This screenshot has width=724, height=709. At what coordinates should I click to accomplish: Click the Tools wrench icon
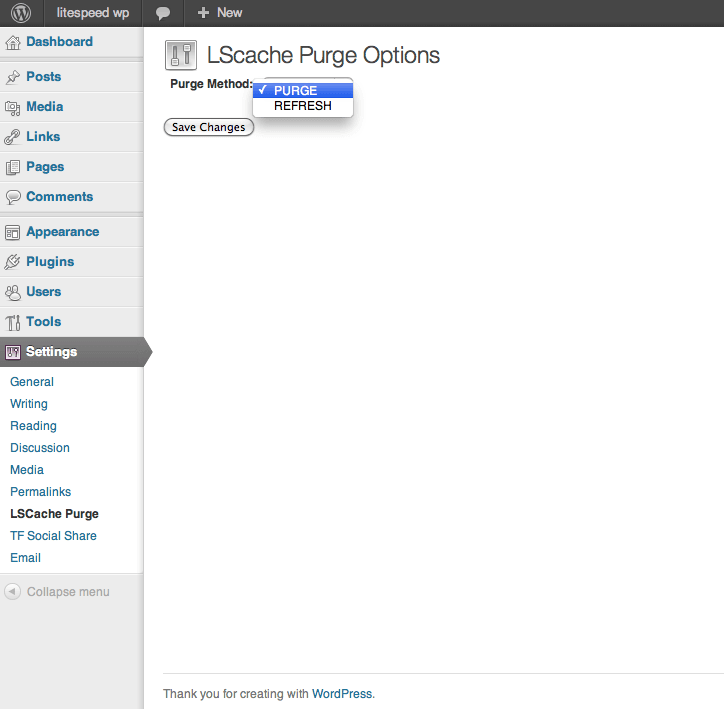[13, 322]
